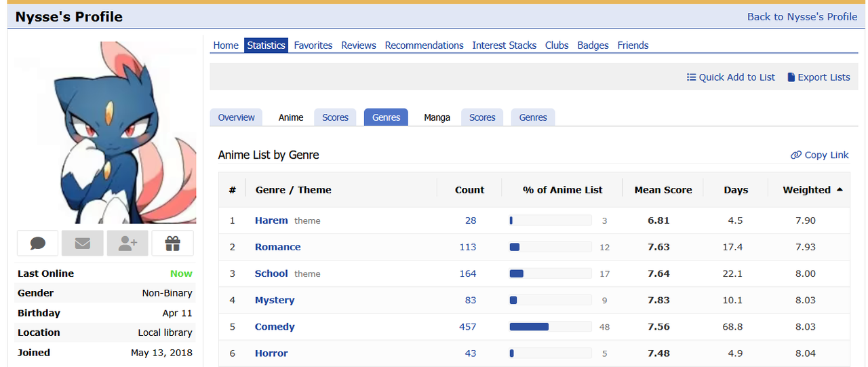Go Back to Nysse's Profile
Viewport: 868px width, 367px height.
click(802, 17)
